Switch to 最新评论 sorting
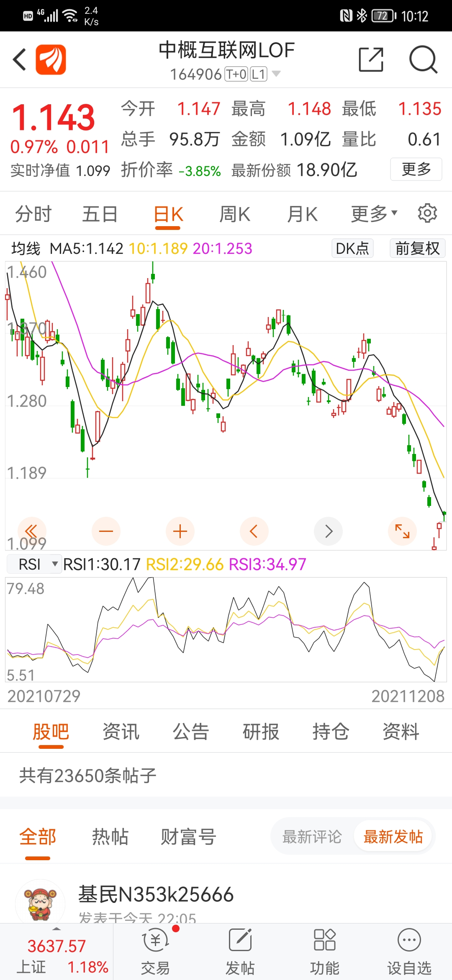Screen dimensions: 452x980 (312, 837)
